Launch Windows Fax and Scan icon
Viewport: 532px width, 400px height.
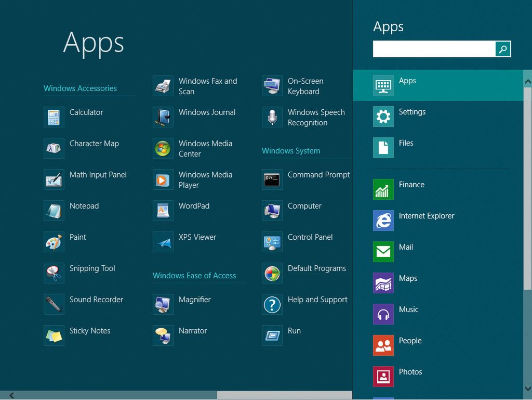(x=163, y=86)
